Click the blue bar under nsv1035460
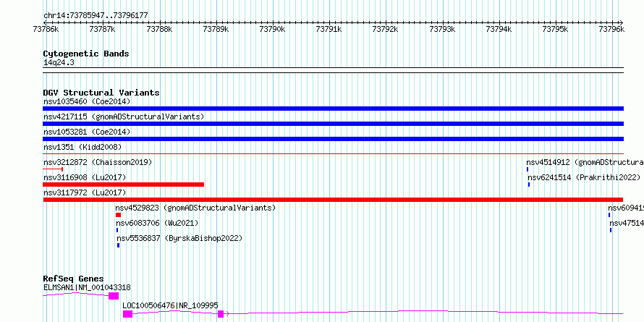The height and width of the screenshot is (322, 644). 333,109
